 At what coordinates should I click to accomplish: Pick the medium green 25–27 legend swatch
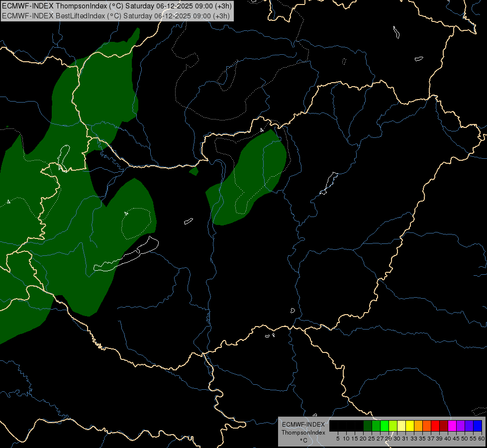[x=376, y=426]
